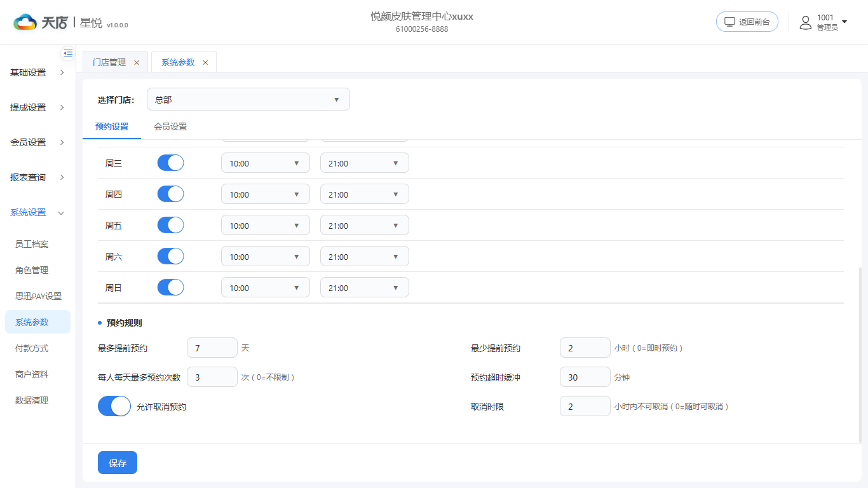Viewport: 868px width, 488px height.
Task: Toggle the 周四 business day switch
Action: [x=170, y=194]
